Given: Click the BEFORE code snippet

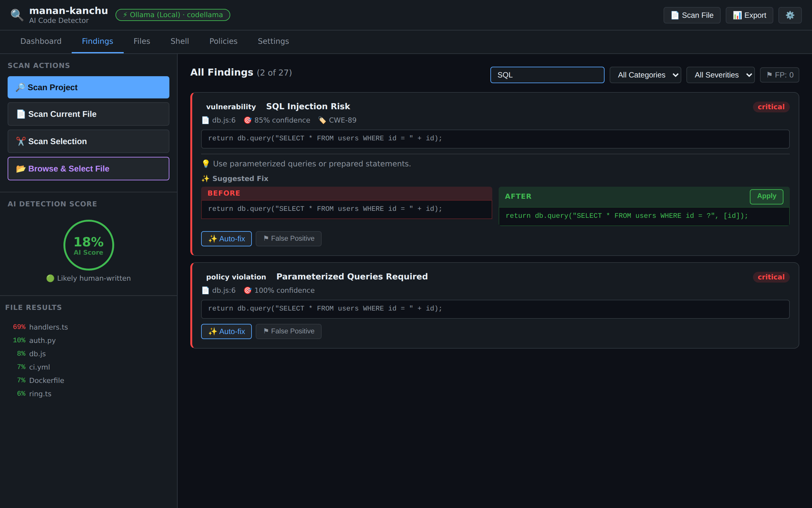Looking at the screenshot, I should click(346, 209).
